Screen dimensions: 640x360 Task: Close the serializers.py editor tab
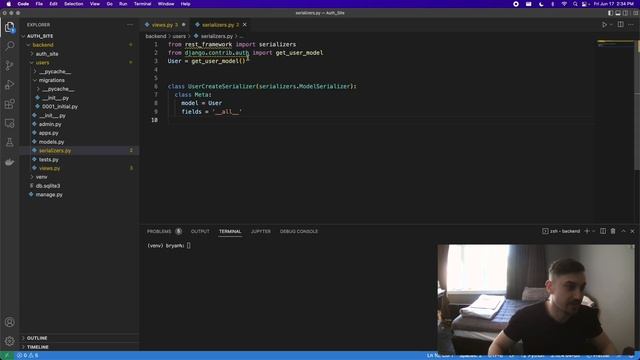point(244,25)
